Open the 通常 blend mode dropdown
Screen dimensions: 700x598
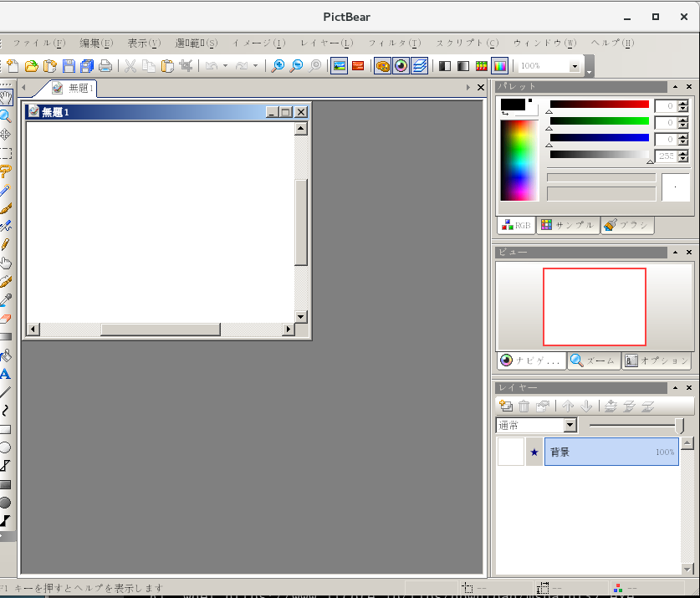point(570,426)
